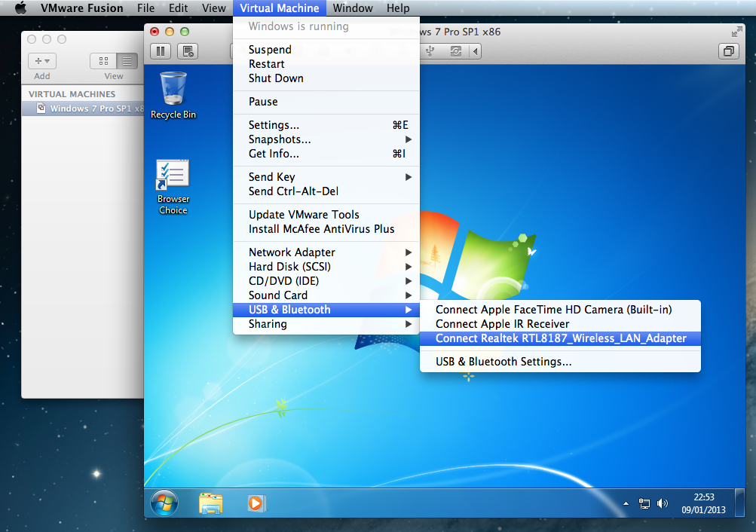The height and width of the screenshot is (532, 756).
Task: Connect Realtek RTL8187 Wireless LAN Adapter
Action: point(561,338)
